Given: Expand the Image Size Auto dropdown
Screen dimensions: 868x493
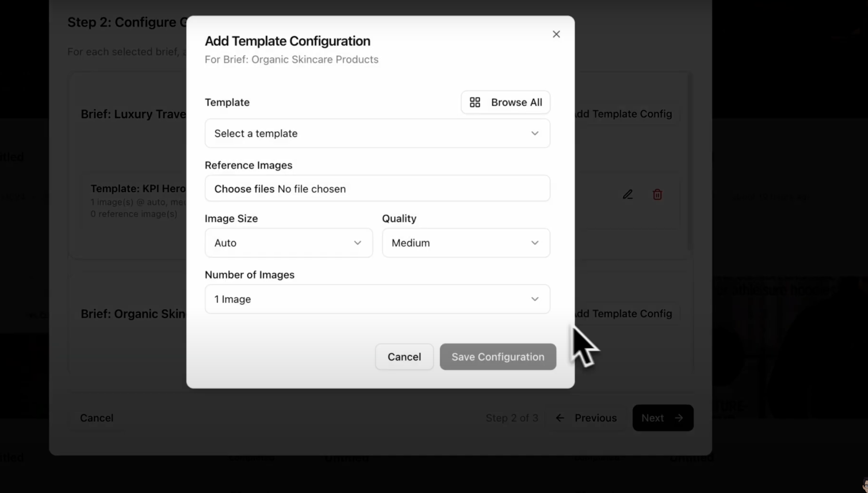Looking at the screenshot, I should (289, 243).
